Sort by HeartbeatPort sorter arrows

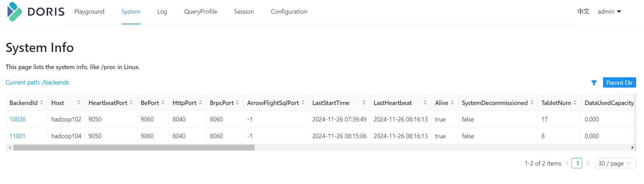(x=131, y=103)
